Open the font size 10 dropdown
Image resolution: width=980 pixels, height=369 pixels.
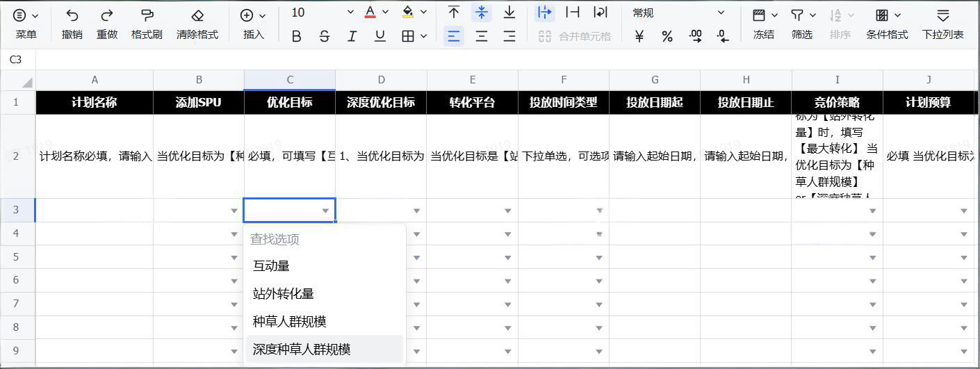pyautogui.click(x=350, y=13)
